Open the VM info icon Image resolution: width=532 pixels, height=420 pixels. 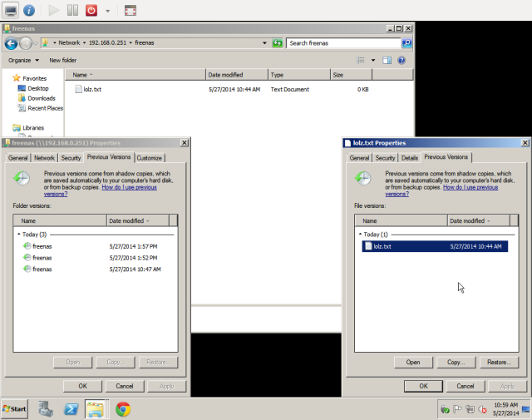click(29, 11)
